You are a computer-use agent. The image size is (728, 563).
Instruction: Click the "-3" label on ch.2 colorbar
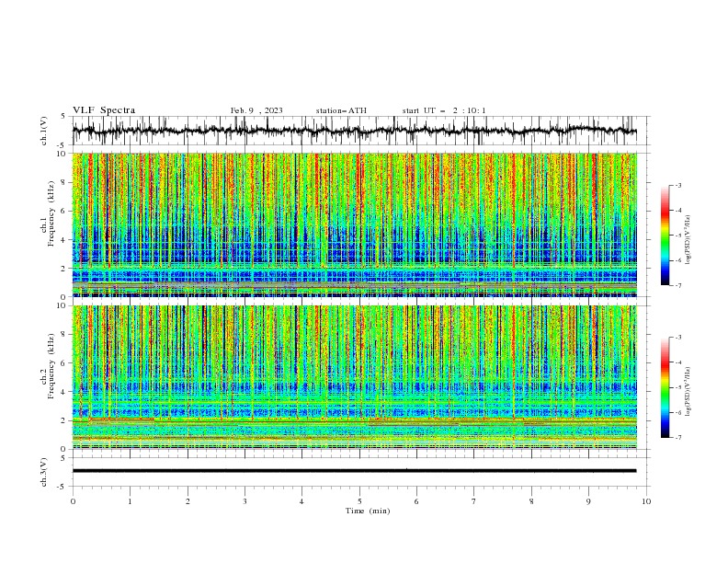(678, 338)
